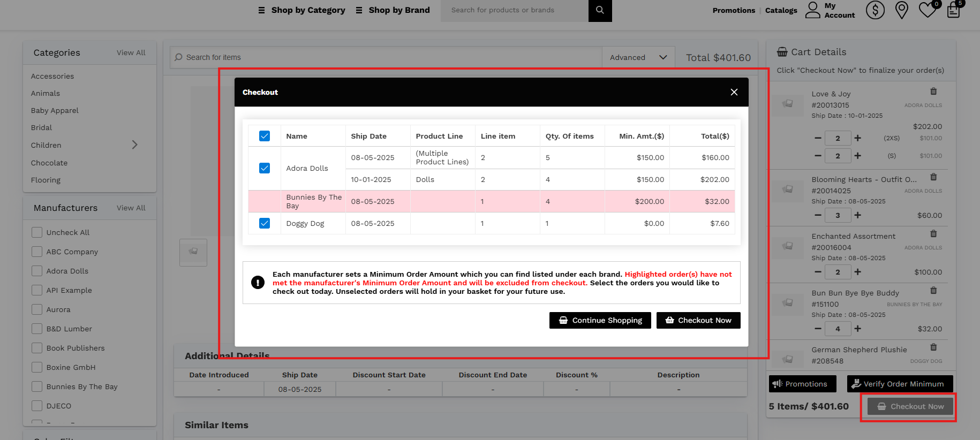The image size is (980, 440).
Task: Check the Aurora manufacturer filter
Action: [x=37, y=309]
